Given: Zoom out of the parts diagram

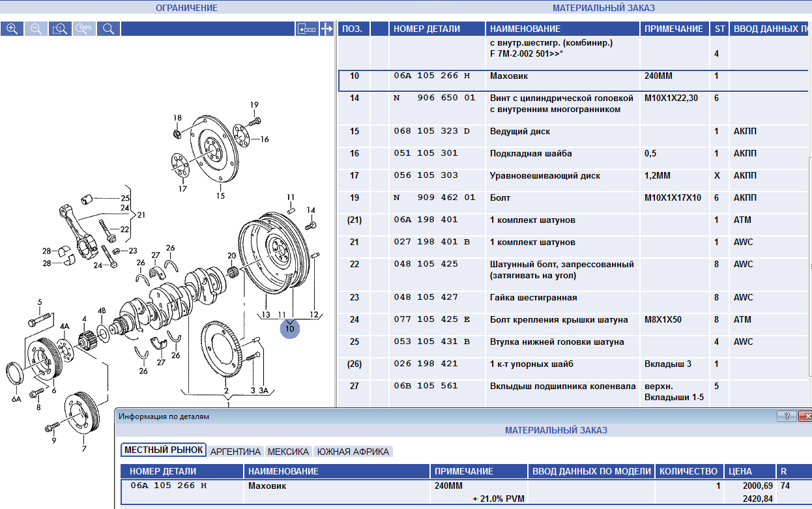Looking at the screenshot, I should pyautogui.click(x=36, y=29).
